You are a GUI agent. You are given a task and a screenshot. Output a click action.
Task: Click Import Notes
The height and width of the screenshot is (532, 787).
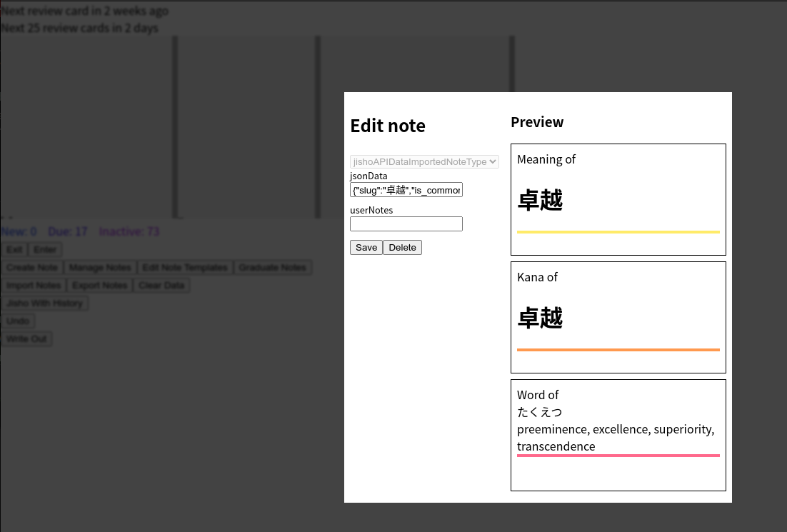(34, 285)
